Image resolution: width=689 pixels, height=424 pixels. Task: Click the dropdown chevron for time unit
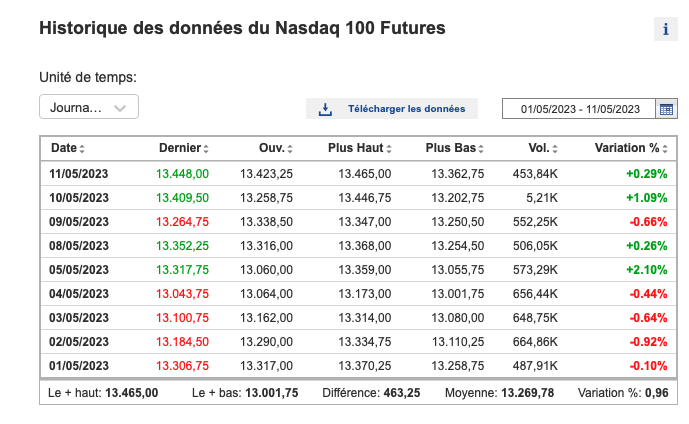[120, 108]
